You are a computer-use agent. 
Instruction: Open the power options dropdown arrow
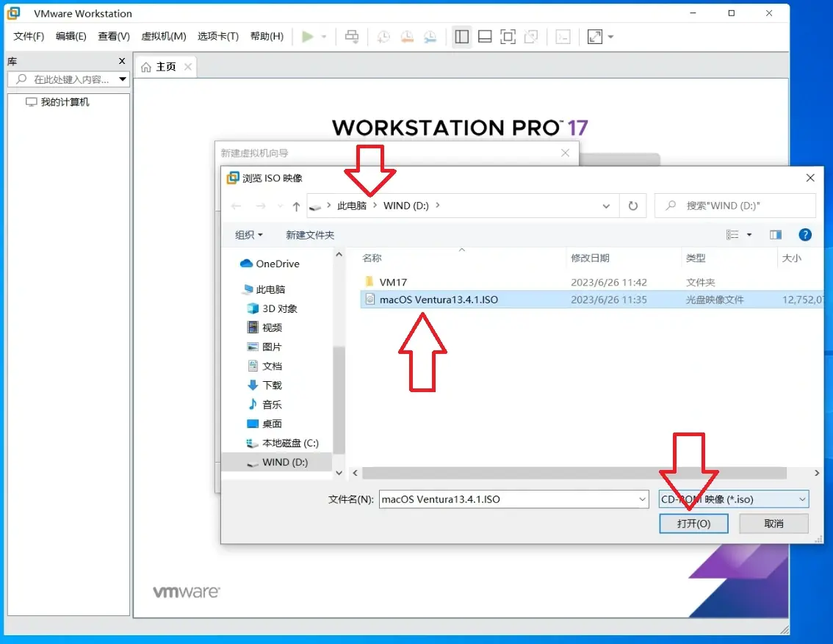tap(323, 37)
